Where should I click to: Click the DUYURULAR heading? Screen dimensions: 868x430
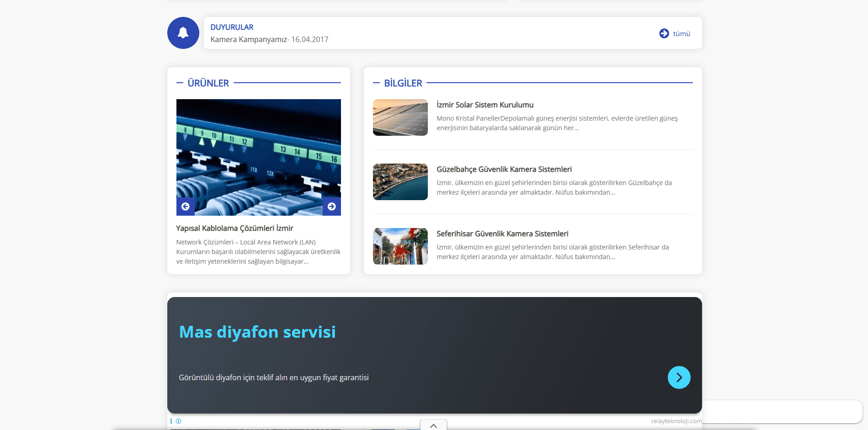pyautogui.click(x=232, y=27)
